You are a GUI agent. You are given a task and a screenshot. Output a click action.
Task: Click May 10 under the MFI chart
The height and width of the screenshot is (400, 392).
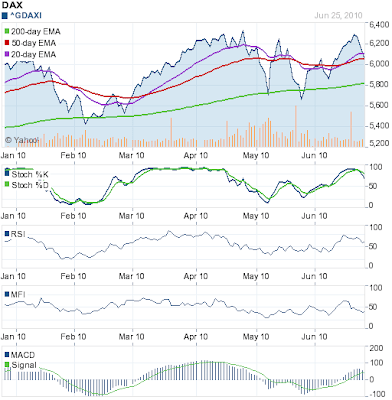(x=256, y=337)
